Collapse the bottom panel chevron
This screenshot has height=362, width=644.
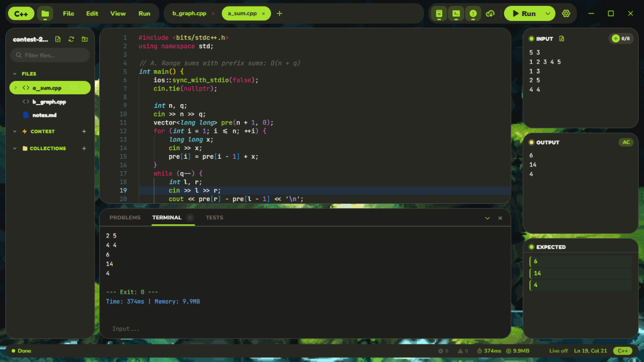tap(487, 218)
